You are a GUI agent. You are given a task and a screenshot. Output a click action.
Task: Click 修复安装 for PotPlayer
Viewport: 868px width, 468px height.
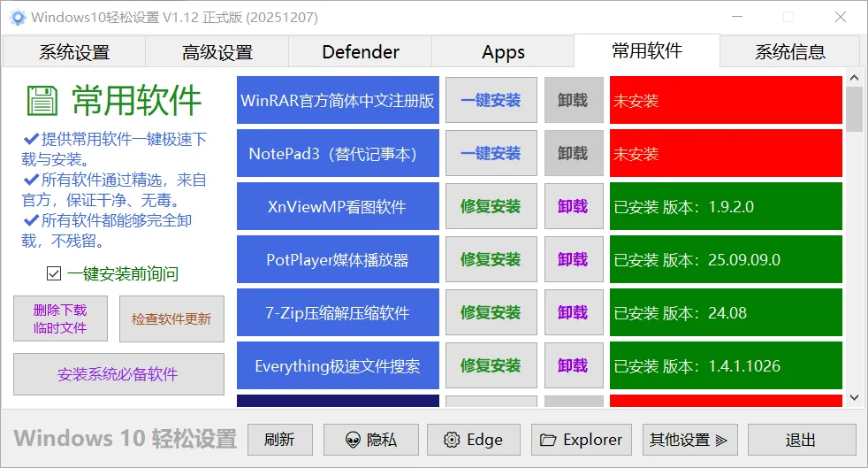[x=491, y=260]
